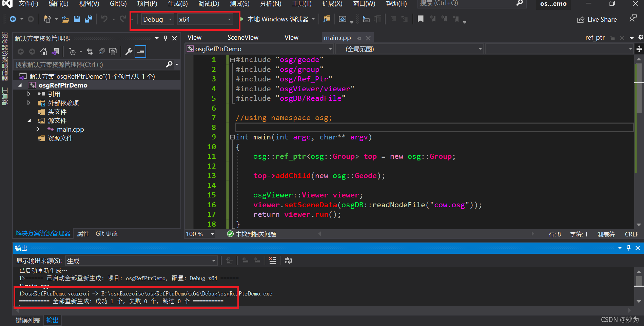Toggle the bookmark icon in toolbar
The width and height of the screenshot is (644, 326).
coord(421,19)
